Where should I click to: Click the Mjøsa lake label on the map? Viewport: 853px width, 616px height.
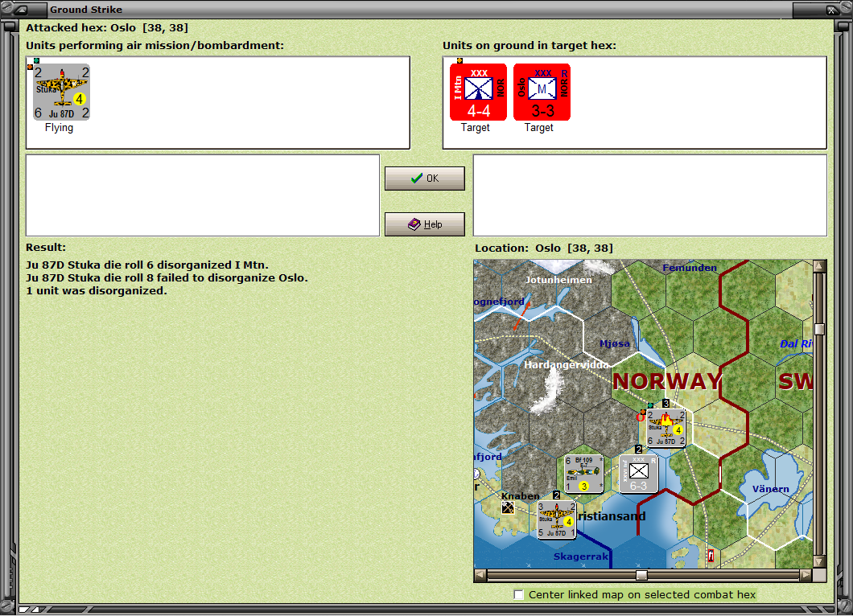pos(615,343)
